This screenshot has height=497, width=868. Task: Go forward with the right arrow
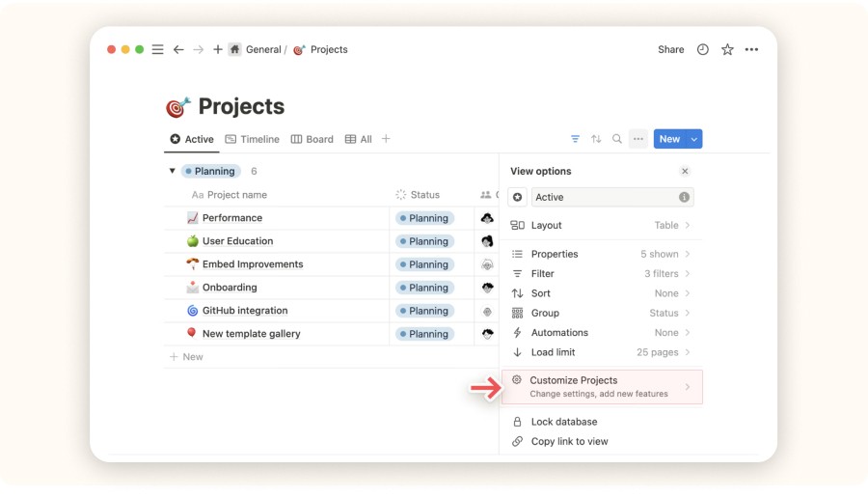tap(198, 49)
